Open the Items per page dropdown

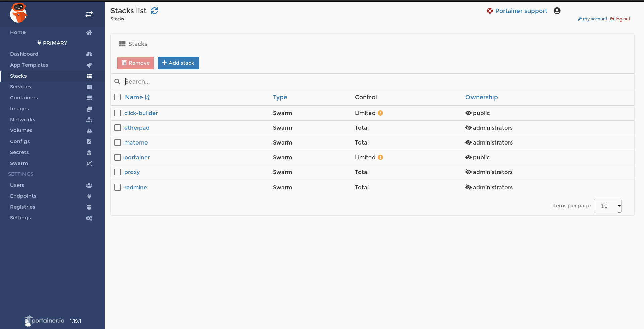coord(607,206)
